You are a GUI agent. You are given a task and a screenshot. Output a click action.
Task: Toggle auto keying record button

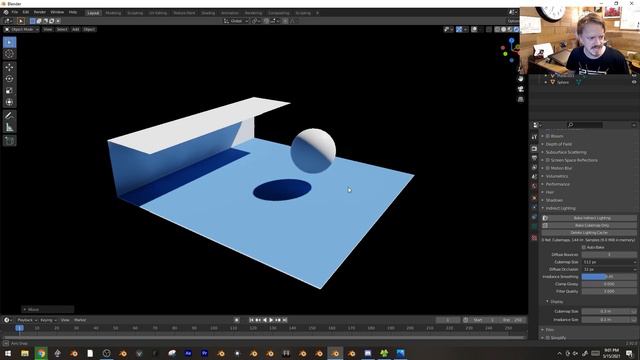[236, 320]
